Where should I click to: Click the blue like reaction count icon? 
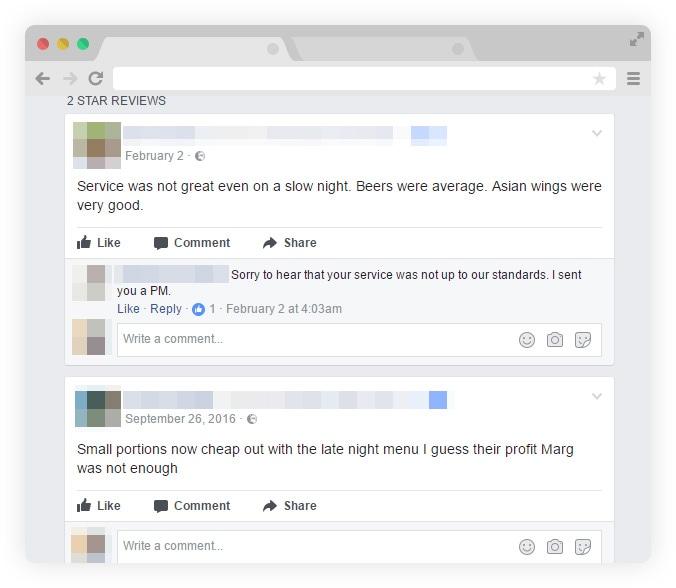pos(198,309)
